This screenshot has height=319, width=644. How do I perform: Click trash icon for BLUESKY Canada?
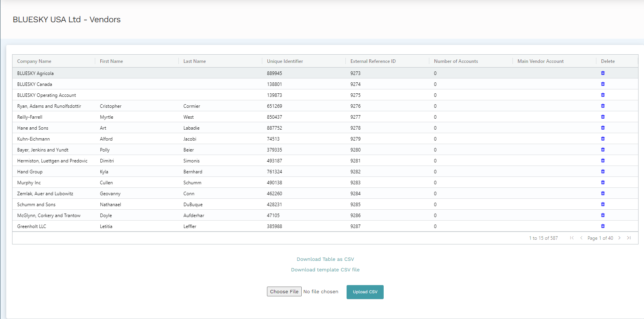(x=603, y=84)
